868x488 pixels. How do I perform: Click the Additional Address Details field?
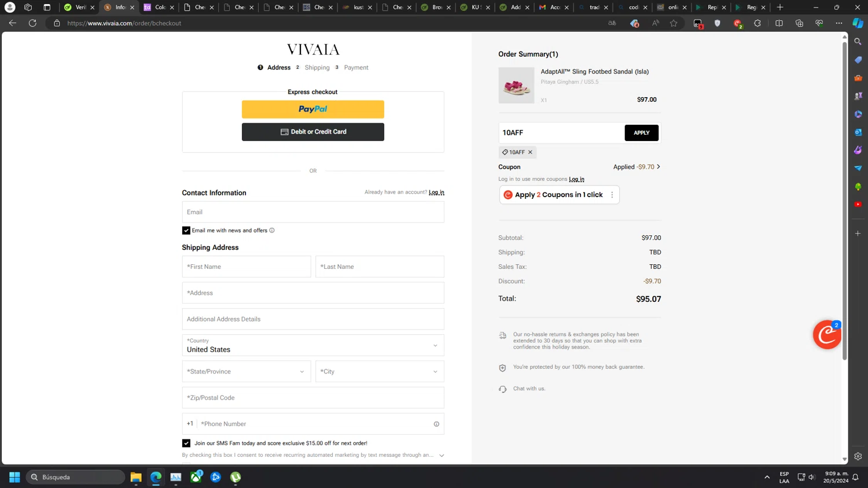click(312, 319)
